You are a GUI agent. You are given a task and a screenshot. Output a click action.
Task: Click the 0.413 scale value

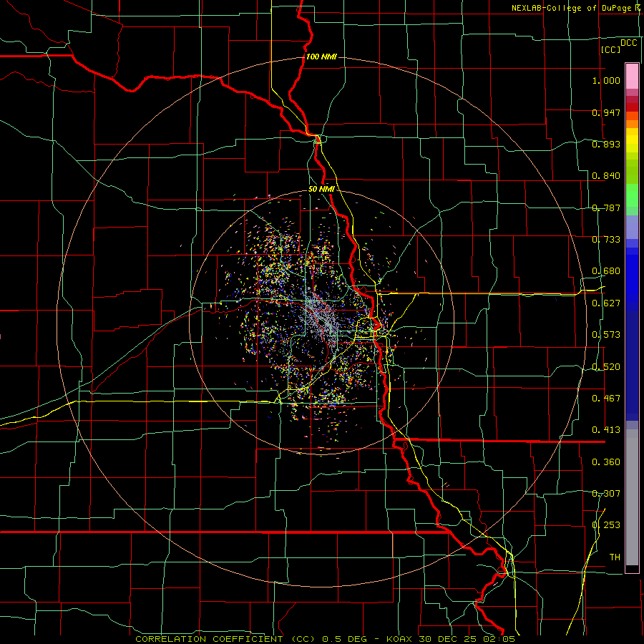click(x=606, y=430)
